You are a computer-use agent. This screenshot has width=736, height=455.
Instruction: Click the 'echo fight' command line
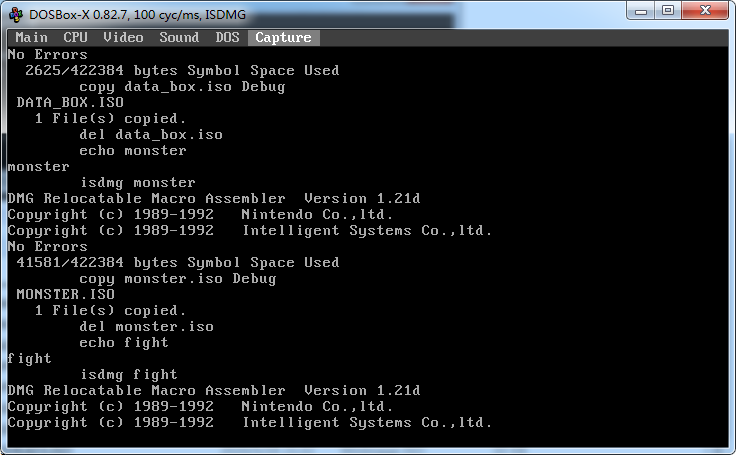pyautogui.click(x=124, y=343)
